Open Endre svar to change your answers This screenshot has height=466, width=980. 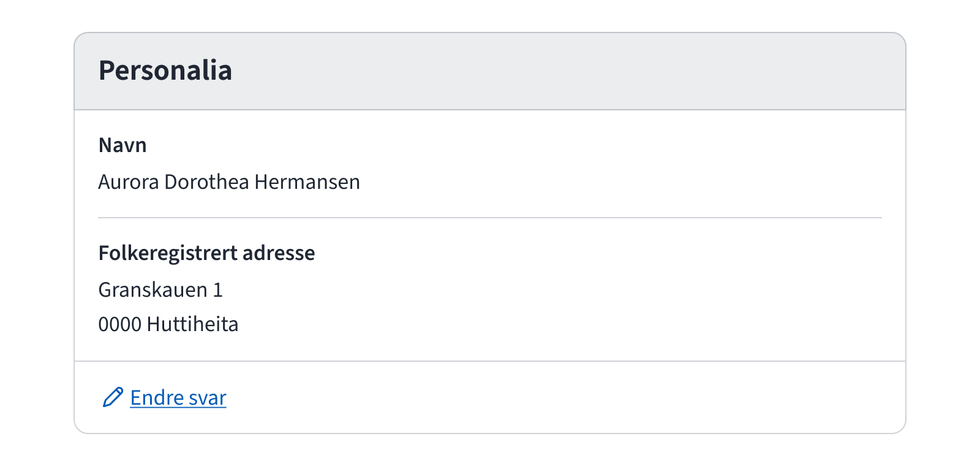coord(177,397)
